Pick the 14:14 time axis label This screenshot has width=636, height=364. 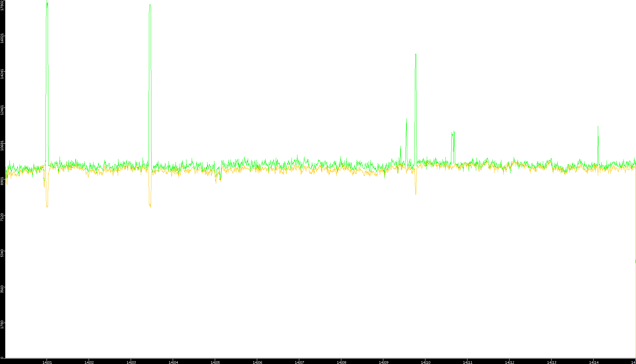tap(594, 362)
